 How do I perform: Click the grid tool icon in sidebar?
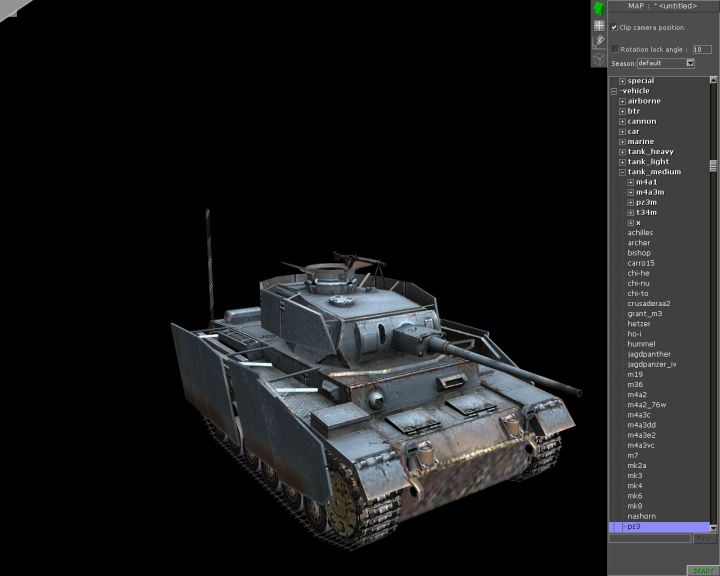pyautogui.click(x=599, y=26)
